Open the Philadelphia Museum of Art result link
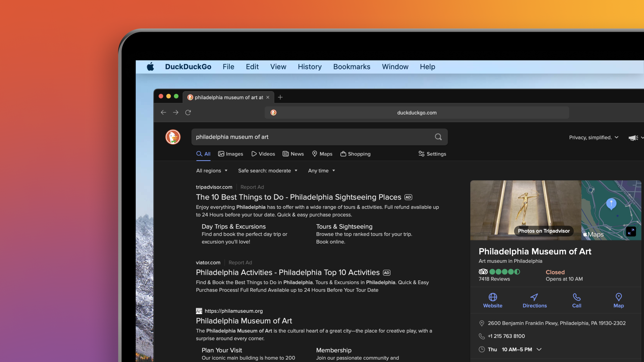This screenshot has width=644, height=362. click(x=244, y=321)
